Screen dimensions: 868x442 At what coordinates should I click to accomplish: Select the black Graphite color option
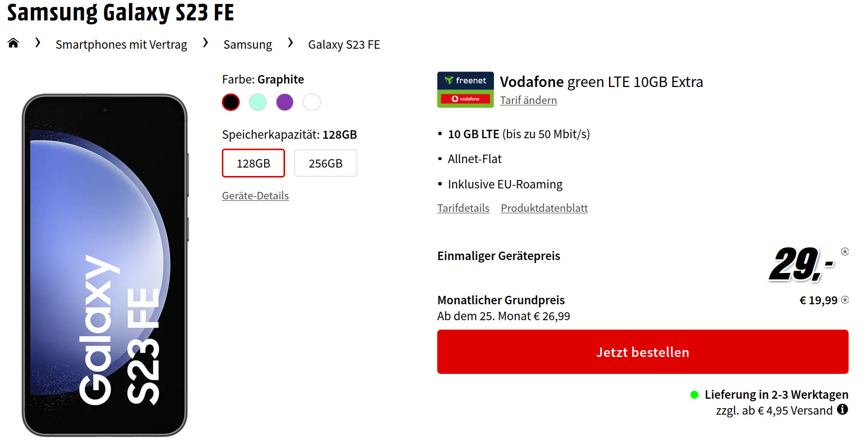point(230,102)
